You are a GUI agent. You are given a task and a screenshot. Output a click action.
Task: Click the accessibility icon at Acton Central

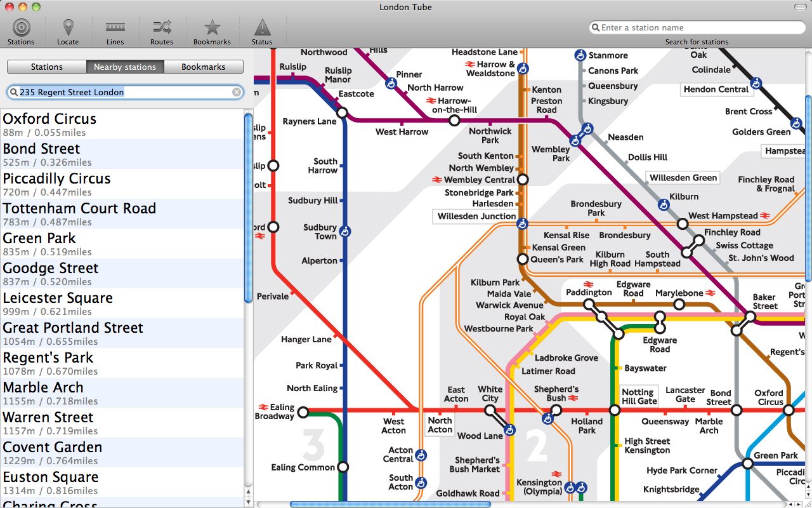pos(420,455)
